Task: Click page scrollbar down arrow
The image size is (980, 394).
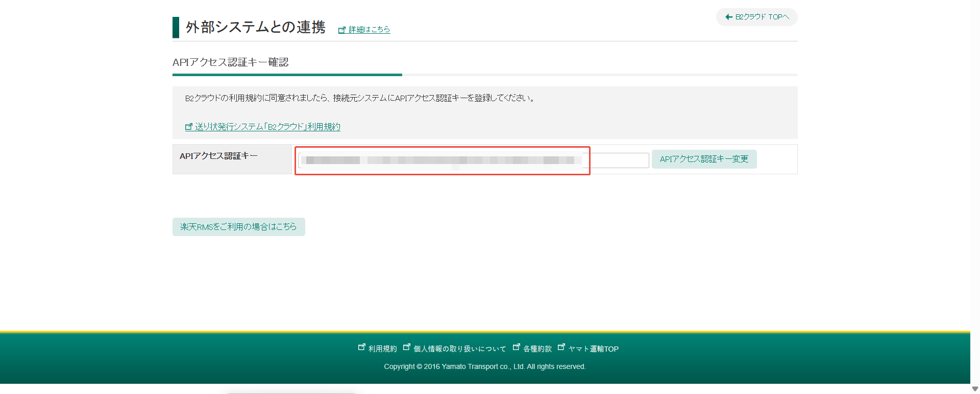Action: tap(975, 389)
